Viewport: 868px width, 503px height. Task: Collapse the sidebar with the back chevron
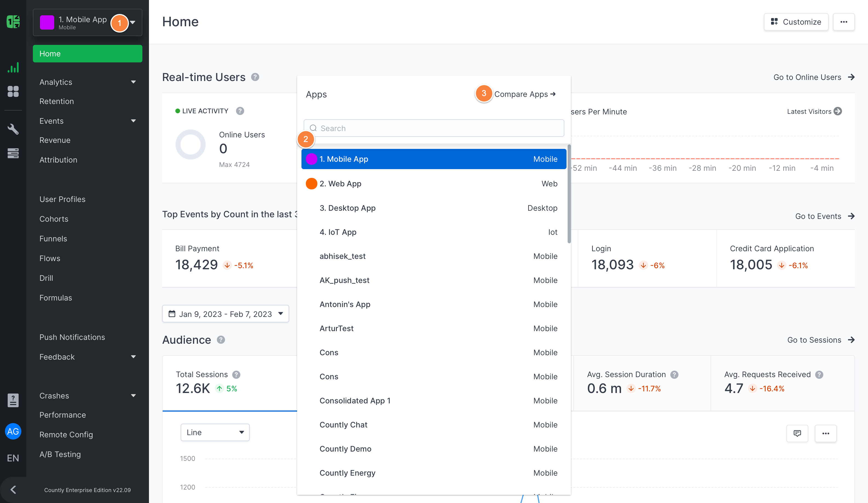13,490
